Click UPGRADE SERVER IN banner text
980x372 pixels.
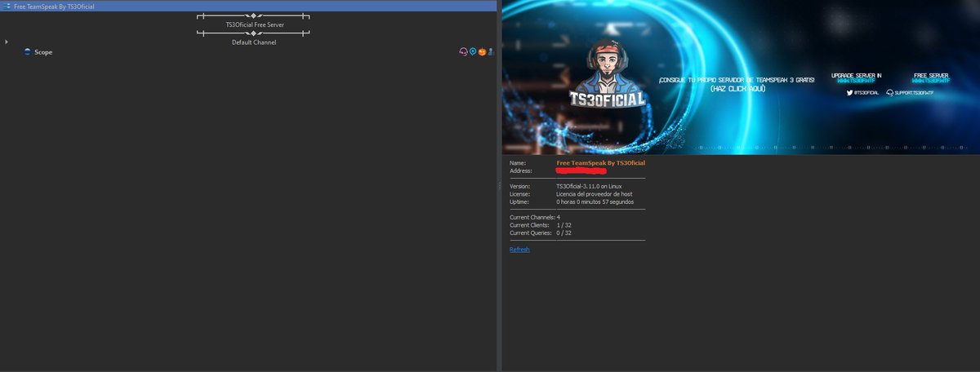[856, 75]
